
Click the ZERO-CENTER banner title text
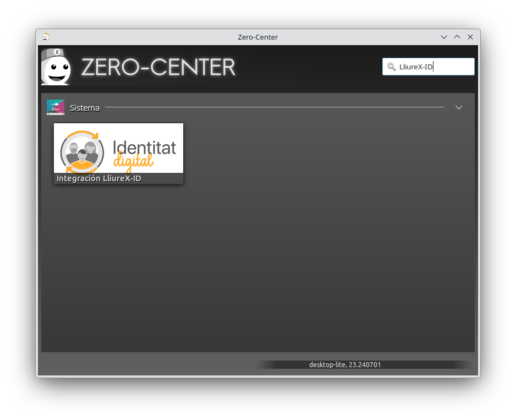pyautogui.click(x=158, y=67)
